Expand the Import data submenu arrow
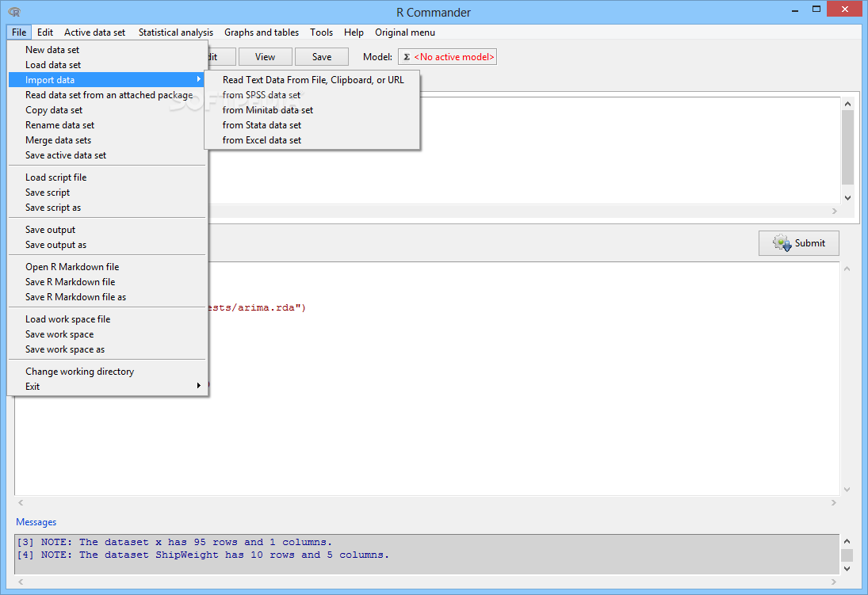Viewport: 868px width, 595px height. pyautogui.click(x=199, y=80)
